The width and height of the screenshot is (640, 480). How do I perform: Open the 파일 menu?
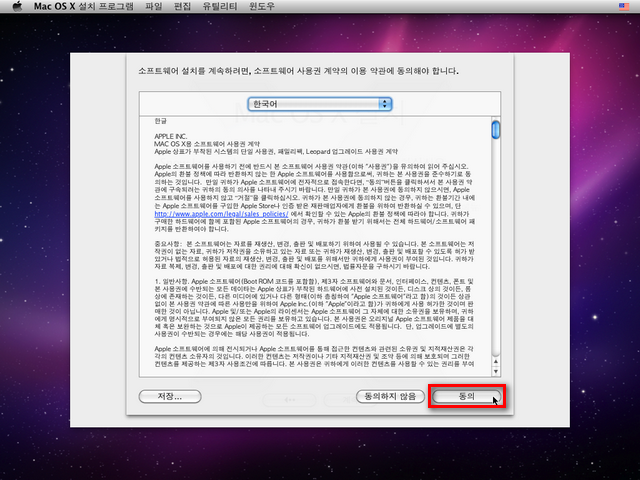(153, 7)
